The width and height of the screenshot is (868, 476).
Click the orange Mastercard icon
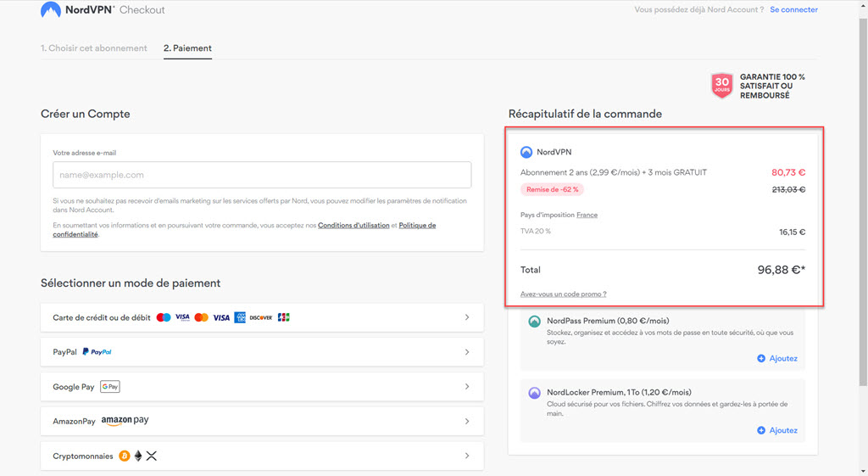[x=202, y=317]
